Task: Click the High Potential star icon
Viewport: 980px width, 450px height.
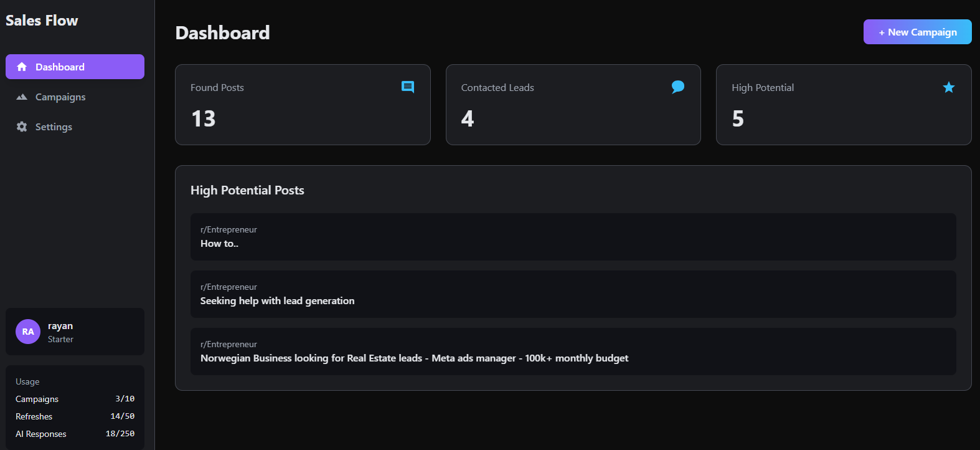Action: pyautogui.click(x=948, y=87)
